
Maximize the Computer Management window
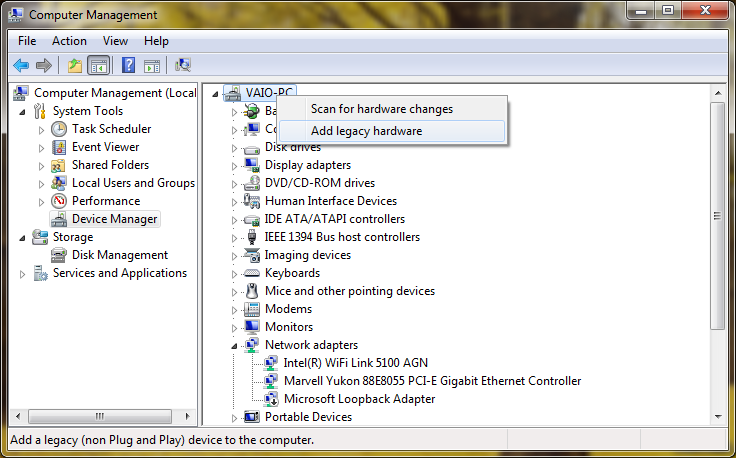click(x=668, y=10)
